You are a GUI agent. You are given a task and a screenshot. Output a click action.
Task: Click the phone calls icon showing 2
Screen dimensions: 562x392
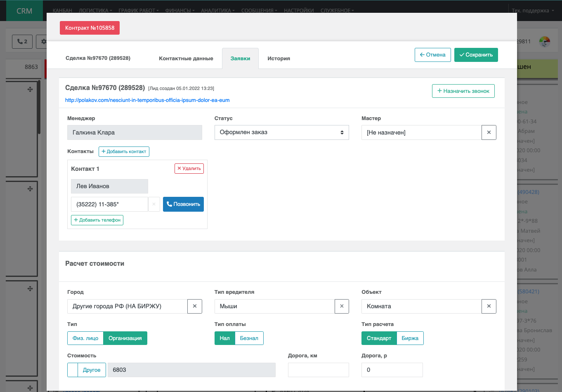(22, 42)
